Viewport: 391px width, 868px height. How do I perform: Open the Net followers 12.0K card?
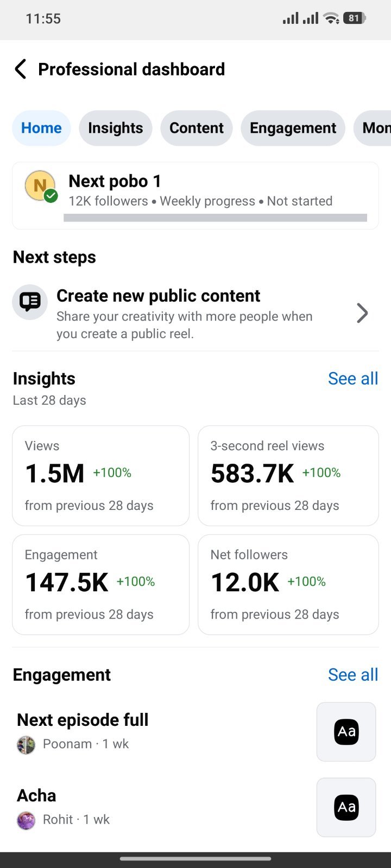click(x=288, y=584)
